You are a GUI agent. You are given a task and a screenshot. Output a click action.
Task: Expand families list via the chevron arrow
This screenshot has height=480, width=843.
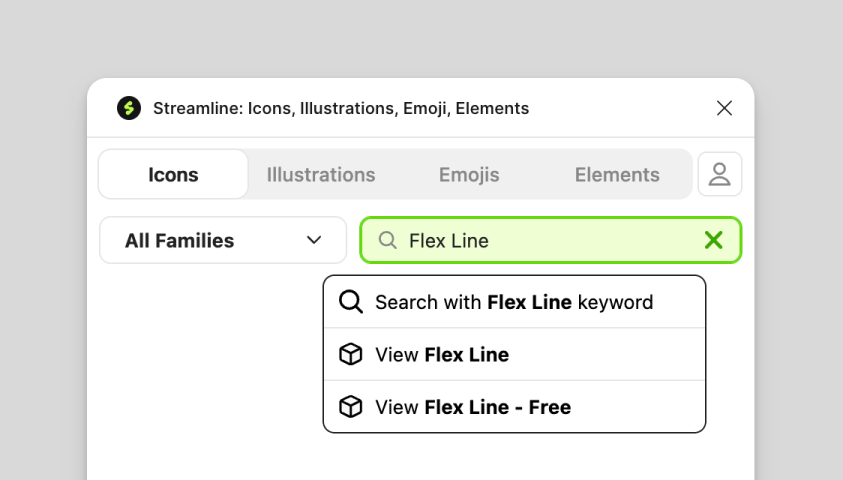pos(314,241)
